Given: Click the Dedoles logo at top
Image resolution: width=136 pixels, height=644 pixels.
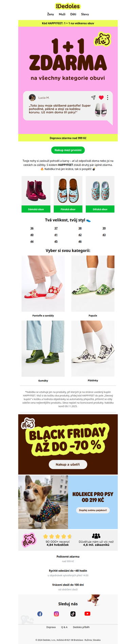Looking at the screenshot, I should click(68, 6).
